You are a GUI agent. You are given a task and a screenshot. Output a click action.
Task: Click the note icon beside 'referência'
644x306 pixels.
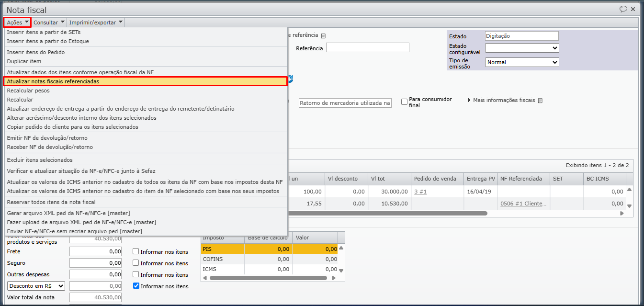click(x=323, y=36)
